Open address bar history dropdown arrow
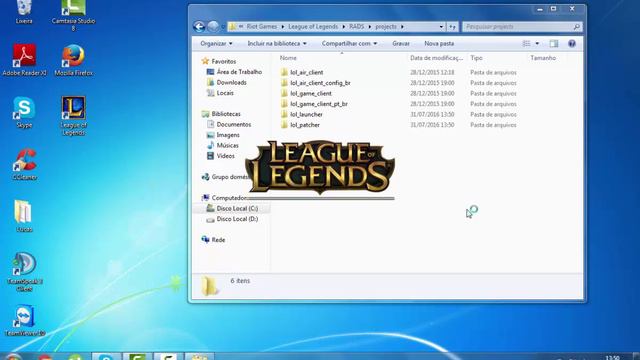 pyautogui.click(x=441, y=27)
